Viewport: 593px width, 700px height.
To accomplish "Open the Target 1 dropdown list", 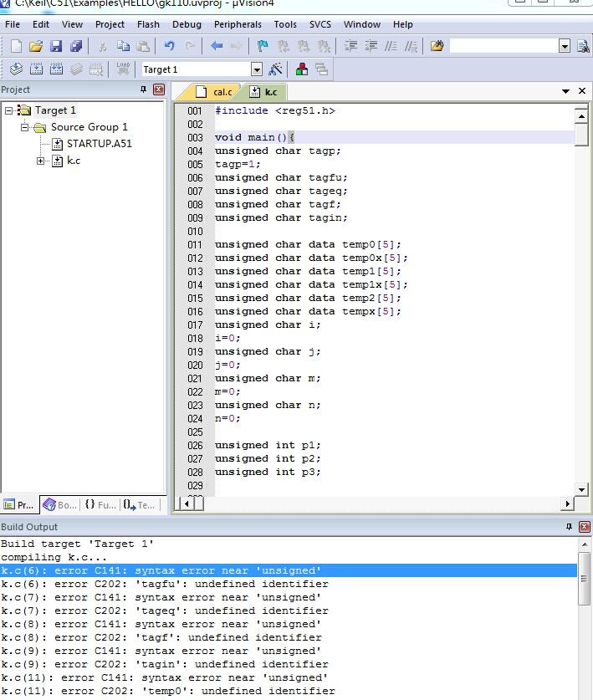I will [x=256, y=69].
